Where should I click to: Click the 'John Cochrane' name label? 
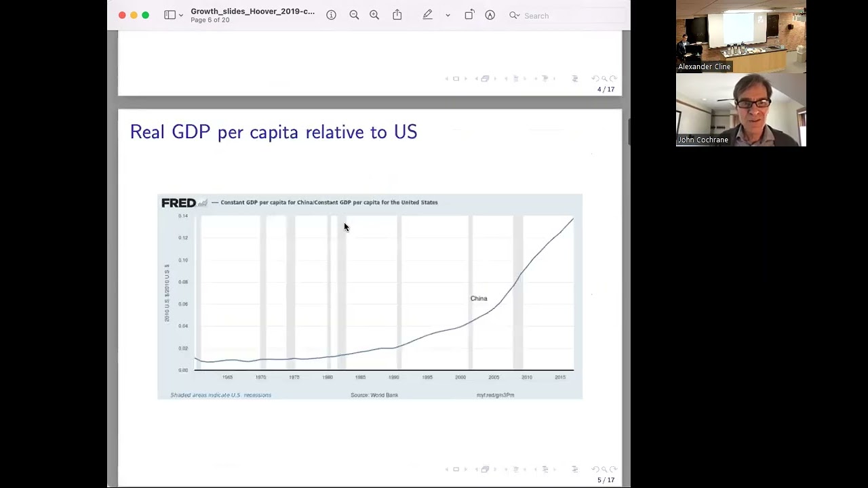tap(703, 140)
